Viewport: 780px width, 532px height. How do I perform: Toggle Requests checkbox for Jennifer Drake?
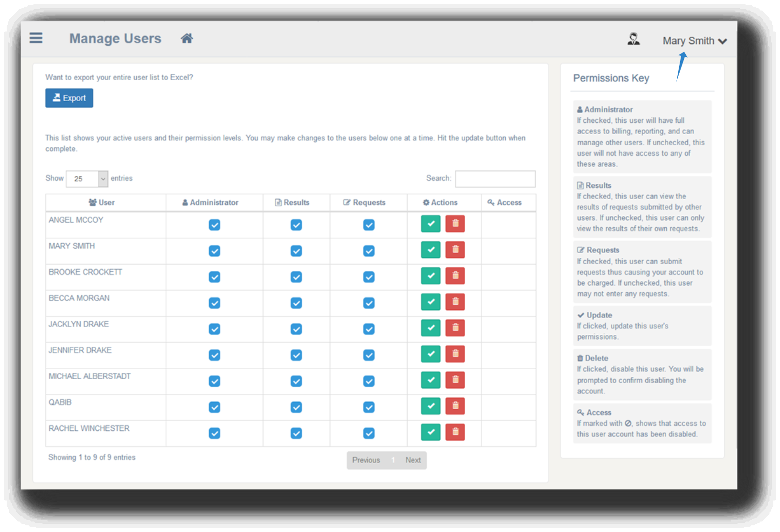[x=369, y=355]
